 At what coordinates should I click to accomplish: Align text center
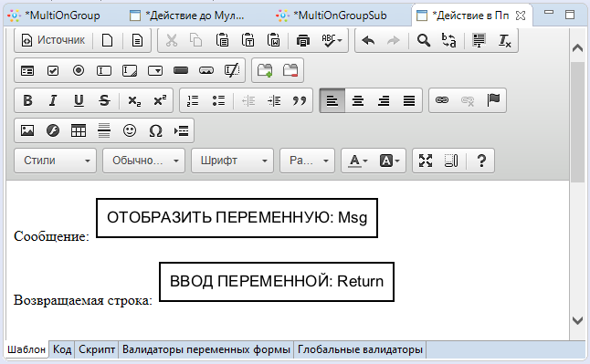point(358,100)
